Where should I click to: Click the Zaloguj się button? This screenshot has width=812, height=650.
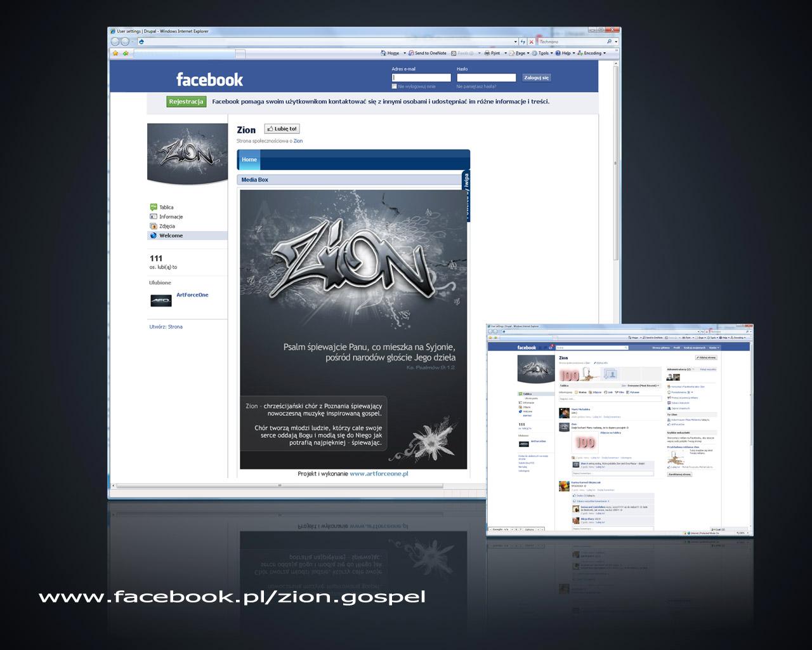pos(536,77)
